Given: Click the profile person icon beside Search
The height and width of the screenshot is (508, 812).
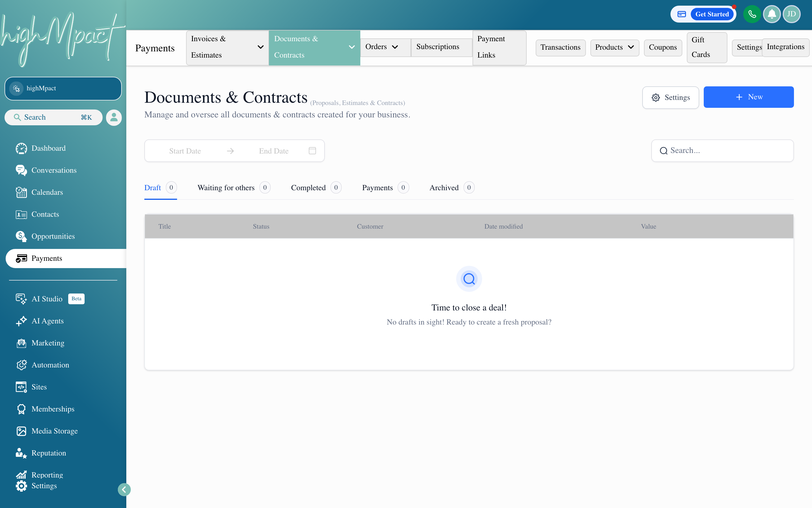Looking at the screenshot, I should click(x=114, y=118).
